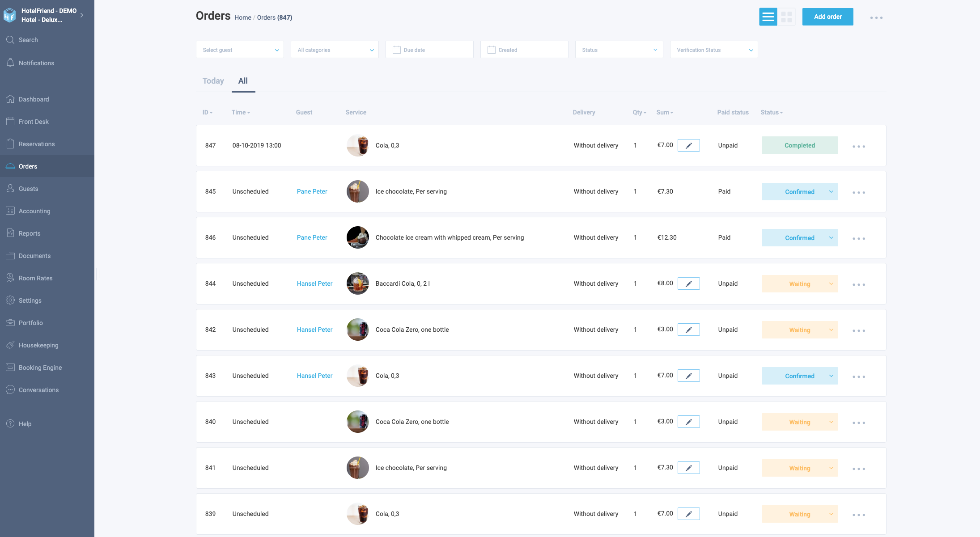Open more actions for order 845

click(858, 193)
